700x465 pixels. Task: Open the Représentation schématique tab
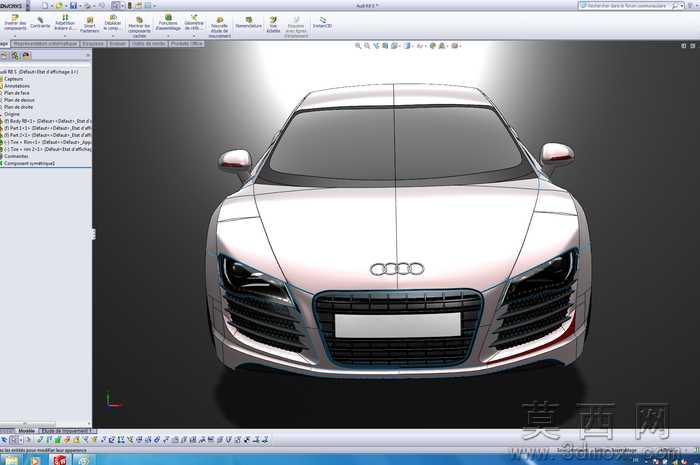coord(45,44)
